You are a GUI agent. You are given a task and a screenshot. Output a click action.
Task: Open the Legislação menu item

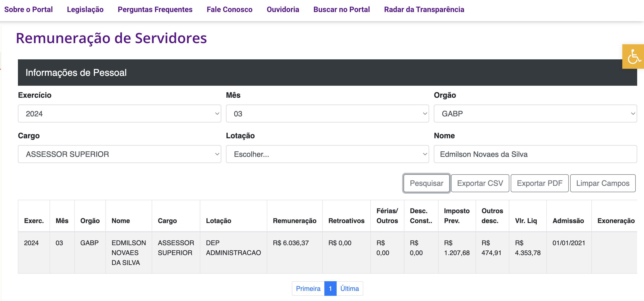click(85, 9)
